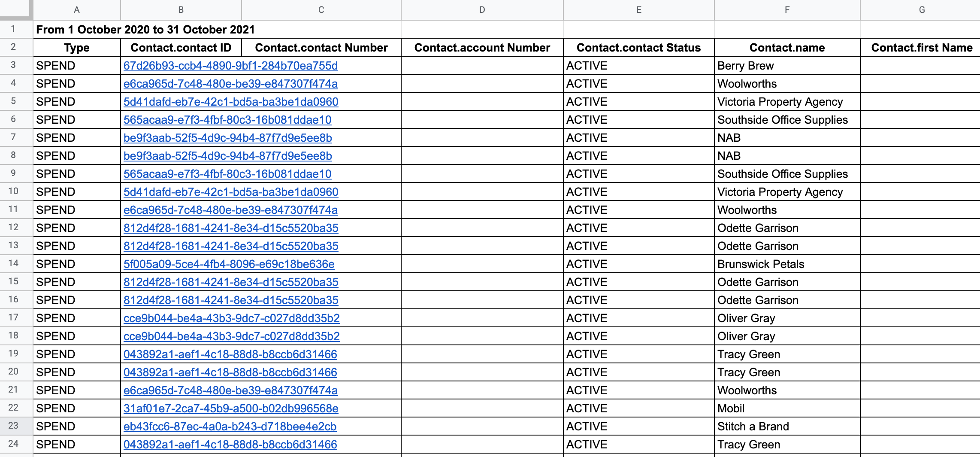
Task: Click the Stitch a Brand contact ID link
Action: point(230,426)
